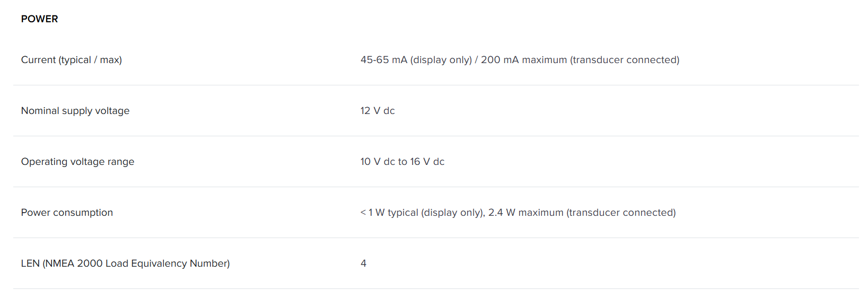This screenshot has width=868, height=298.
Task: Select the 'Current (typical / max)' row label
Action: (x=71, y=60)
